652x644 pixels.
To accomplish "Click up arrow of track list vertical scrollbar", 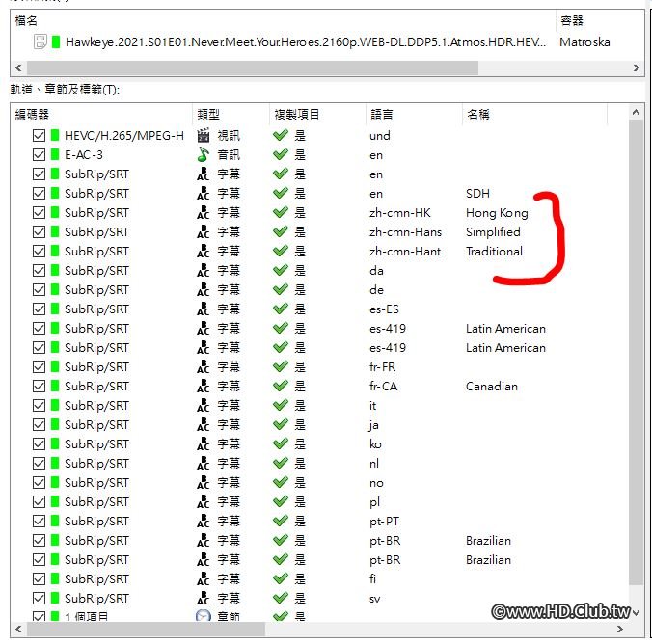I will [x=636, y=112].
